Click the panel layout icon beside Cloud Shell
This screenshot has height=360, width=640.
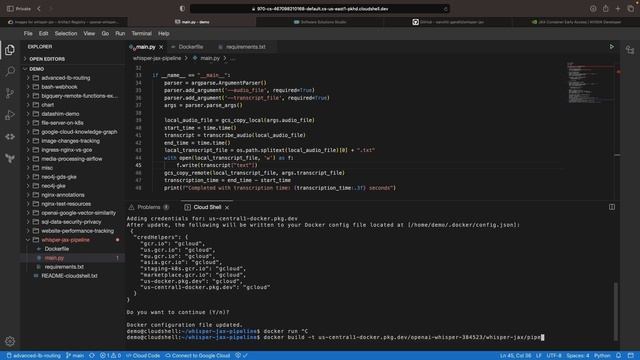pos(611,207)
